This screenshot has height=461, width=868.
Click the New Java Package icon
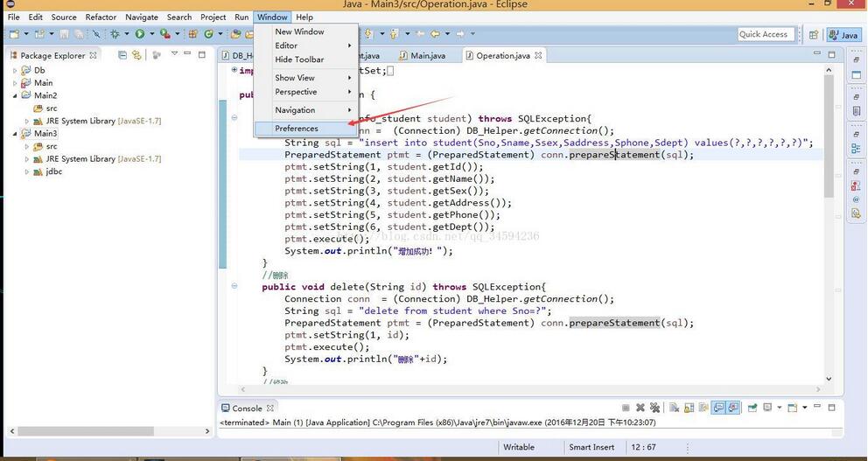tap(192, 34)
